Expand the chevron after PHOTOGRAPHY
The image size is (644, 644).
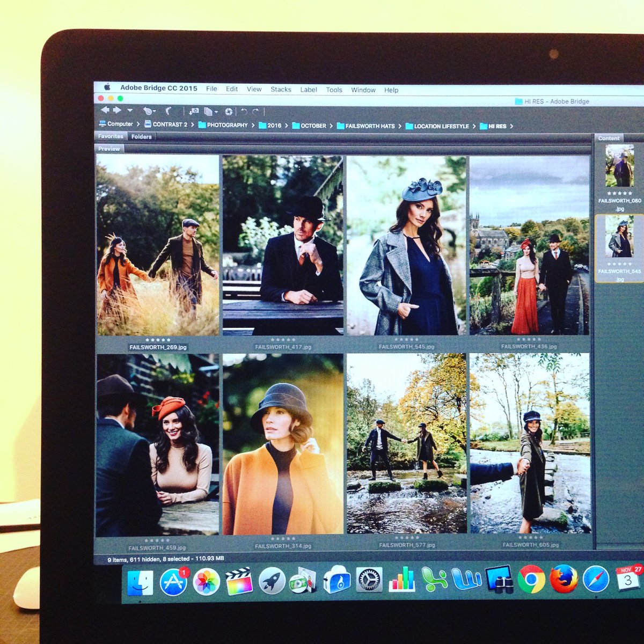tap(253, 125)
